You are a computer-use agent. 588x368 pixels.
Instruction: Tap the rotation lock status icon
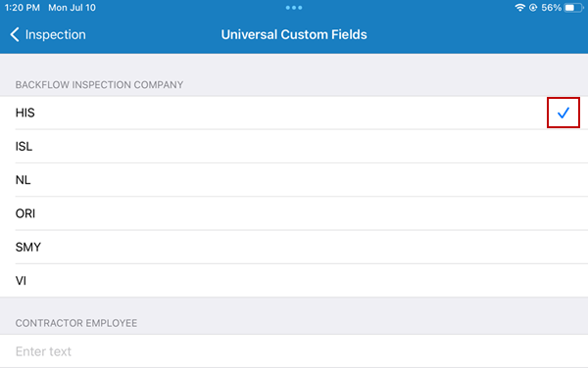coord(533,8)
